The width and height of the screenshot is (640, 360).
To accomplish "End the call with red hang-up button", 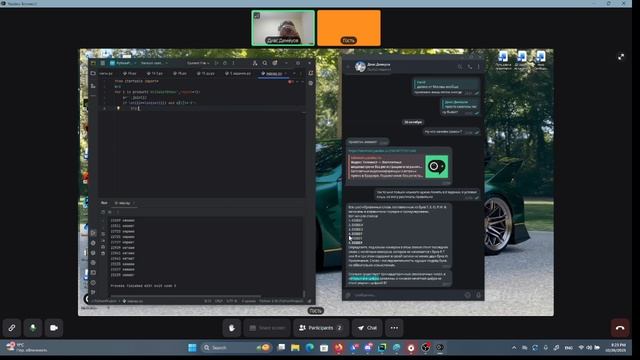I will pos(620,328).
